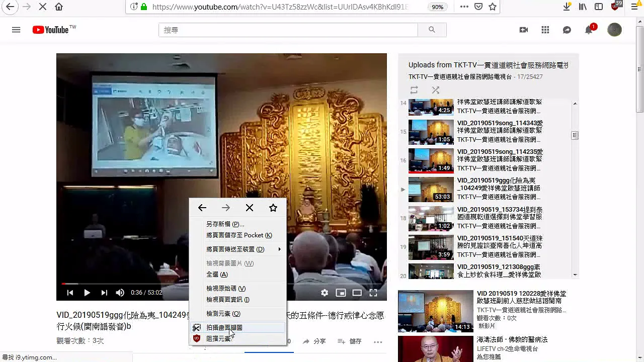Image resolution: width=644 pixels, height=362 pixels.
Task: Open playlist video with 53:03 duration
Action: pyautogui.click(x=431, y=190)
